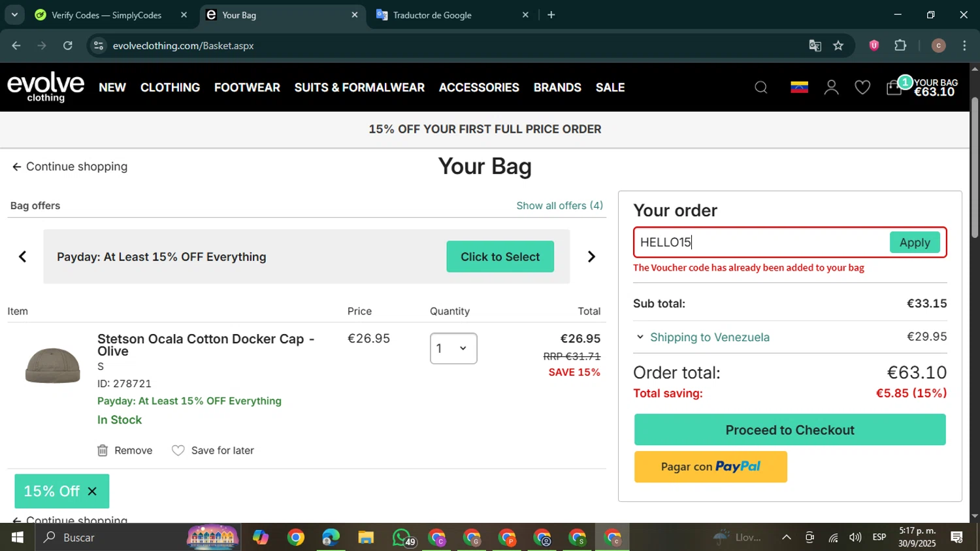Click the heart icon for Save for later

(x=178, y=450)
